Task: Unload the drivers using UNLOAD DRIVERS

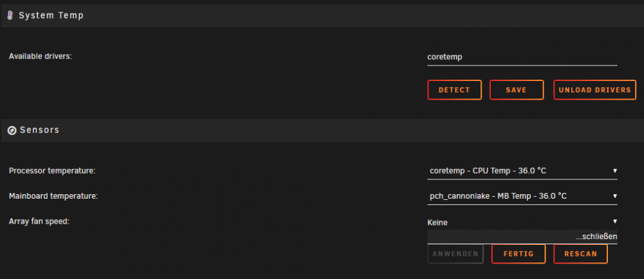Action: tap(594, 90)
